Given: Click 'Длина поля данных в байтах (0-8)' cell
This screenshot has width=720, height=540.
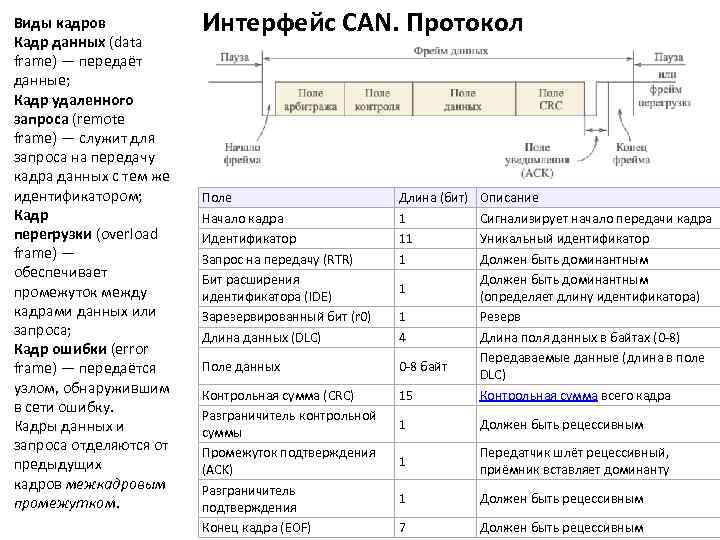Looking at the screenshot, I should tap(598, 338).
